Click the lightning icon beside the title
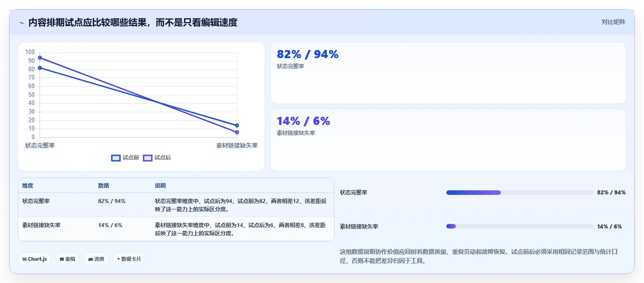 coord(21,23)
